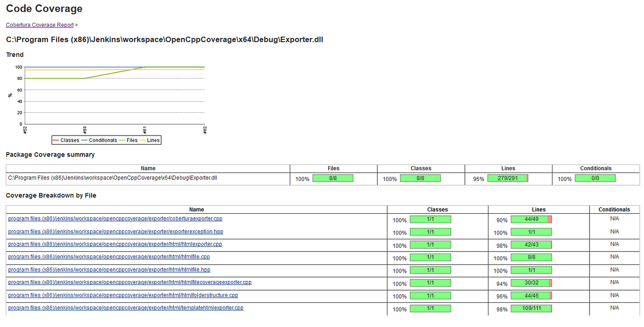The height and width of the screenshot is (327, 644).
Task: Sort breakdown table by the Classes column
Action: pos(437,209)
